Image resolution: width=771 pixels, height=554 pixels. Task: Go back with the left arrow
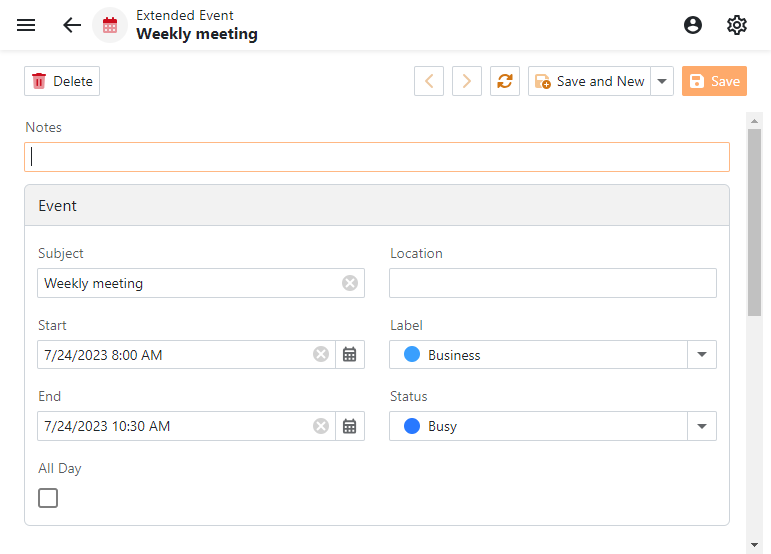tap(72, 25)
